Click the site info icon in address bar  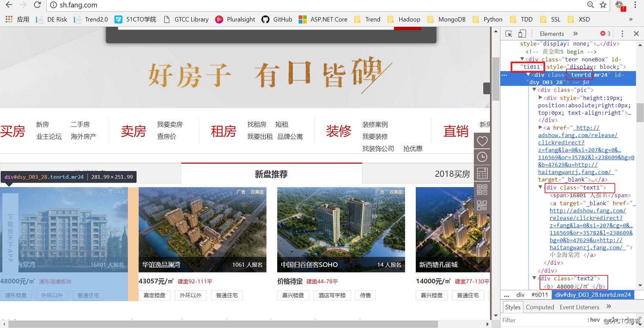pos(53,5)
